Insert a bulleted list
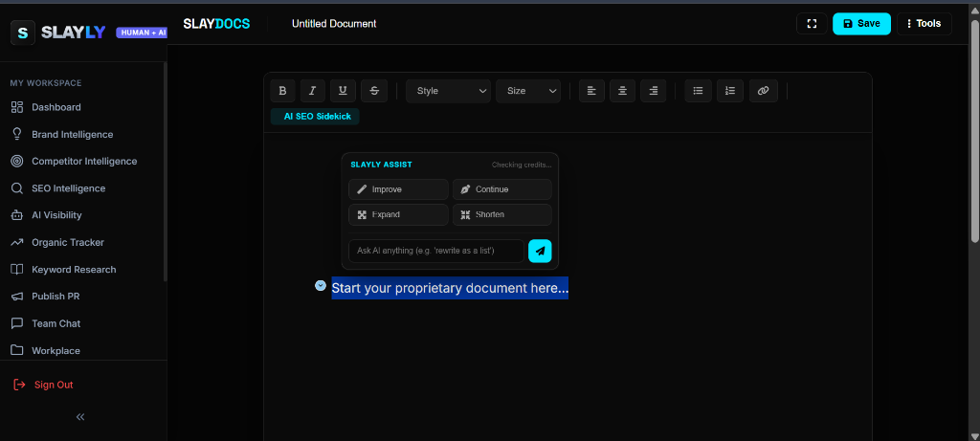This screenshot has width=980, height=441. point(698,91)
